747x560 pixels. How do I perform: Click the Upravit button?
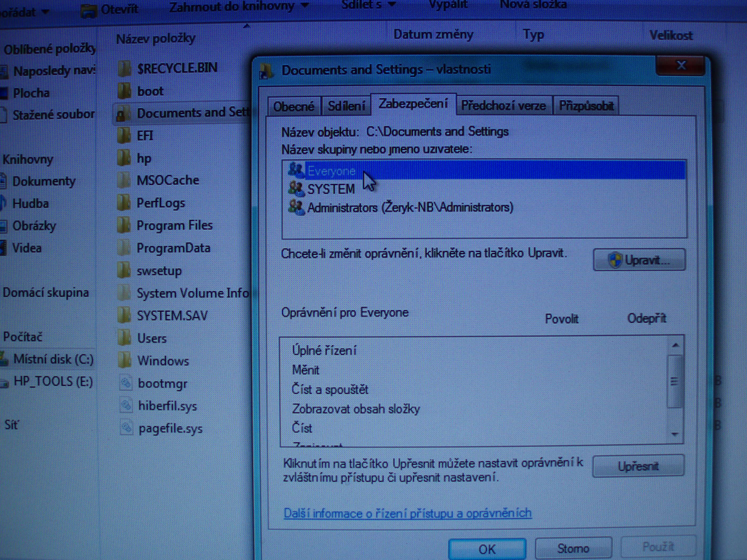coord(639,260)
